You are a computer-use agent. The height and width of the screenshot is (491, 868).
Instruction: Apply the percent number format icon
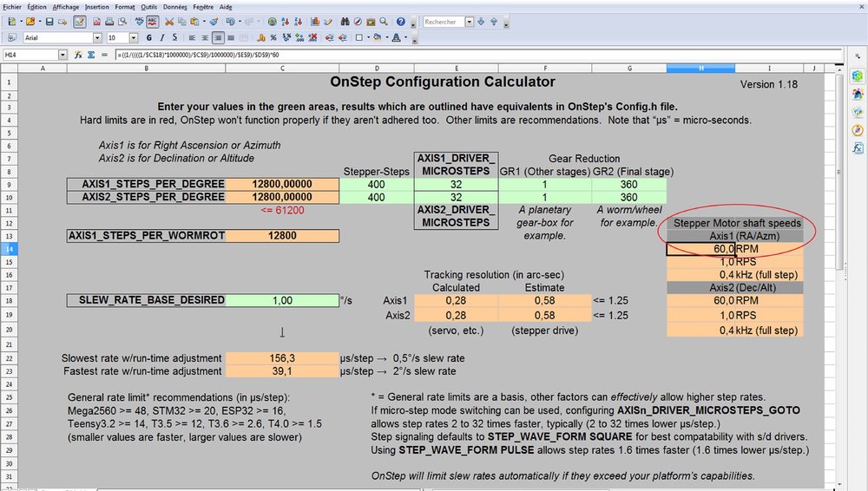pyautogui.click(x=273, y=37)
